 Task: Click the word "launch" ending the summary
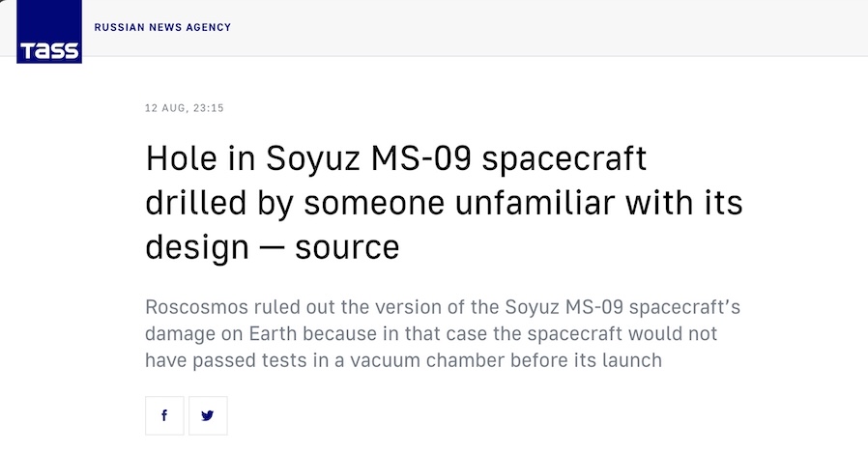tap(631, 360)
